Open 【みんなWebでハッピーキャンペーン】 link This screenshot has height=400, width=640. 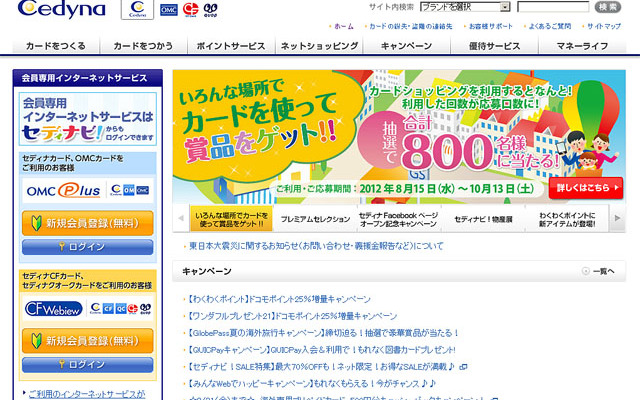(311, 384)
